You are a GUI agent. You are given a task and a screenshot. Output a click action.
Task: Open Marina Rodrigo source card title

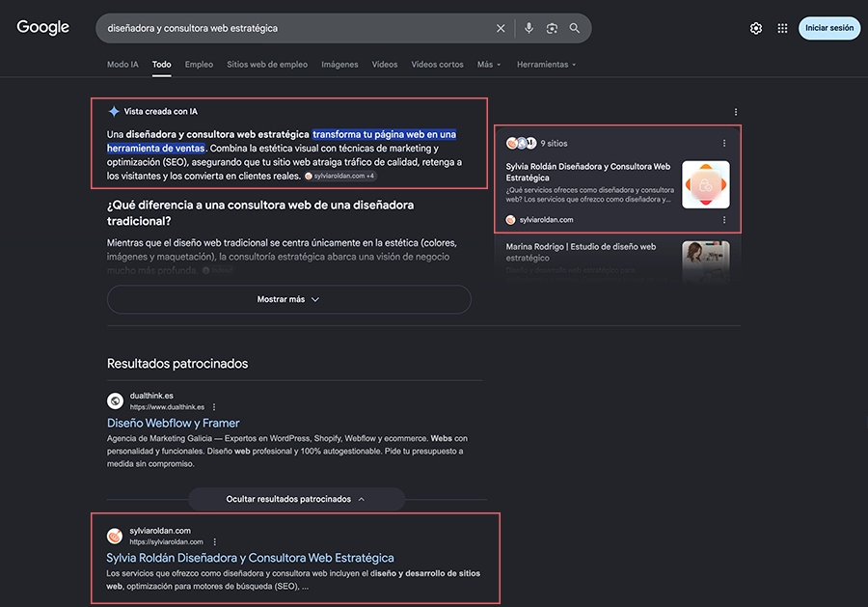point(581,252)
